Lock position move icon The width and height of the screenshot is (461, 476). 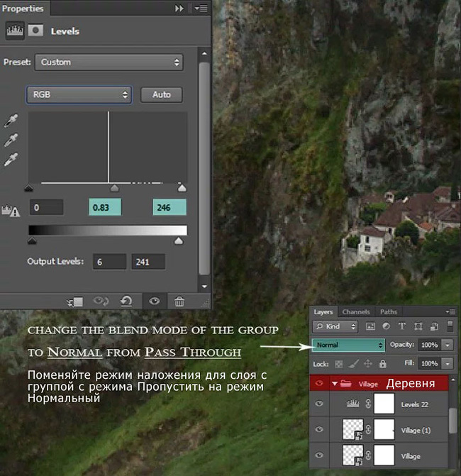(368, 364)
